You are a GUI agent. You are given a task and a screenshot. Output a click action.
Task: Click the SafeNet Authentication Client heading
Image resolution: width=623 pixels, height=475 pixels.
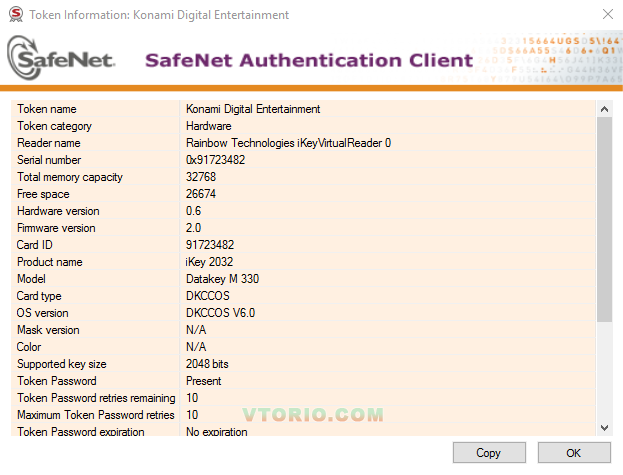tap(309, 60)
